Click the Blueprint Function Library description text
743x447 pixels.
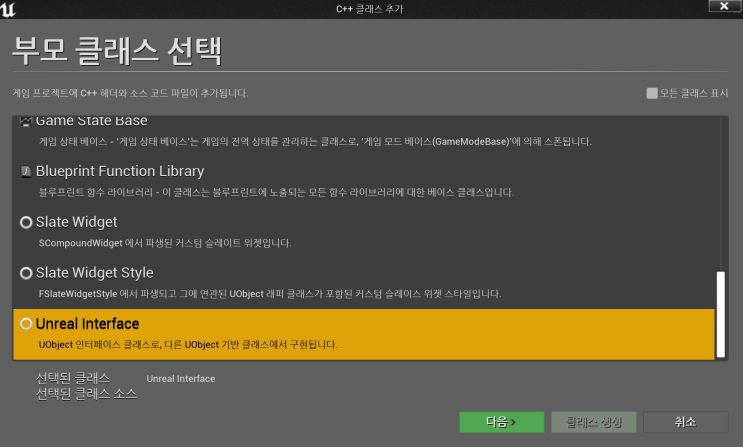[276, 192]
